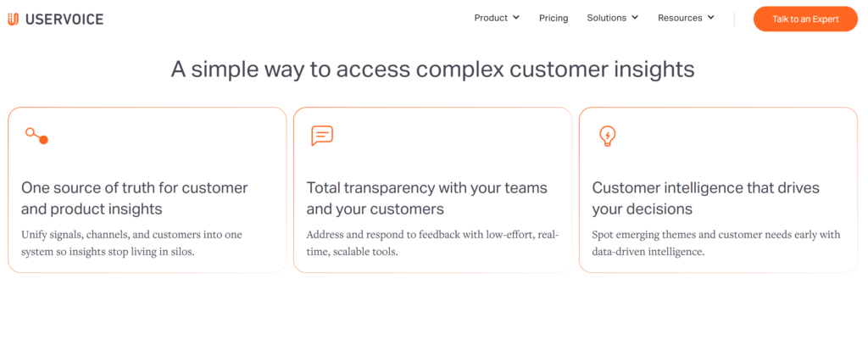Click the chat message bubble icon

coord(322,136)
